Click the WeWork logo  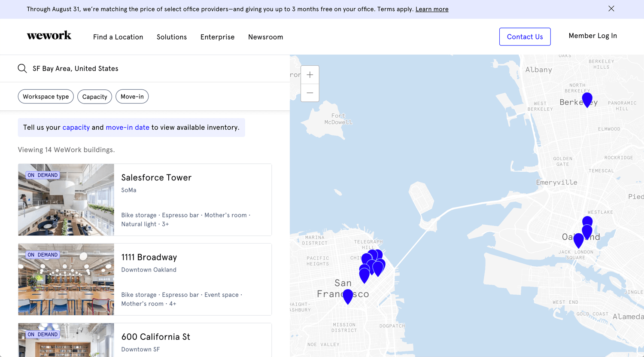[x=49, y=36]
